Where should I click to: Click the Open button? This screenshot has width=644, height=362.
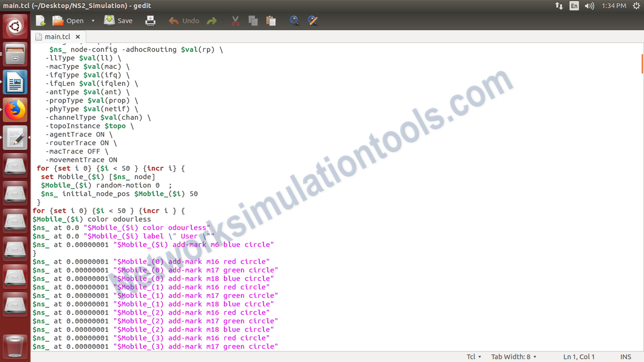[69, 20]
